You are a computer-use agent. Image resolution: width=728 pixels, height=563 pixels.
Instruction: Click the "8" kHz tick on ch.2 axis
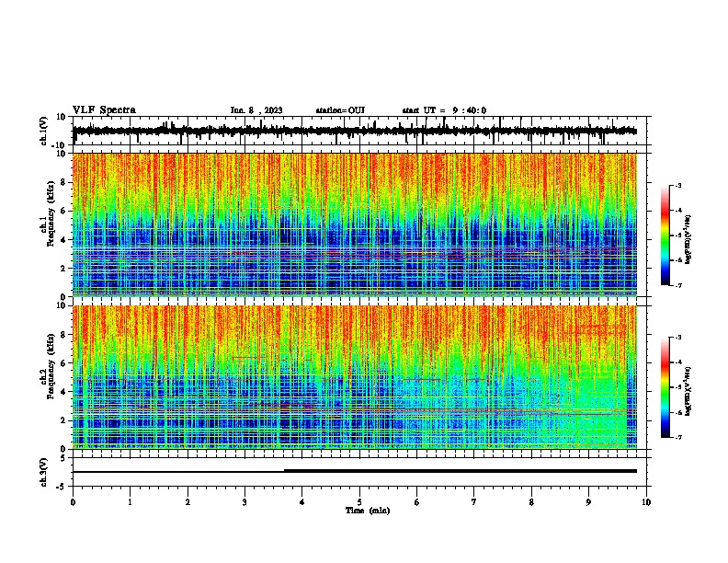[x=64, y=335]
